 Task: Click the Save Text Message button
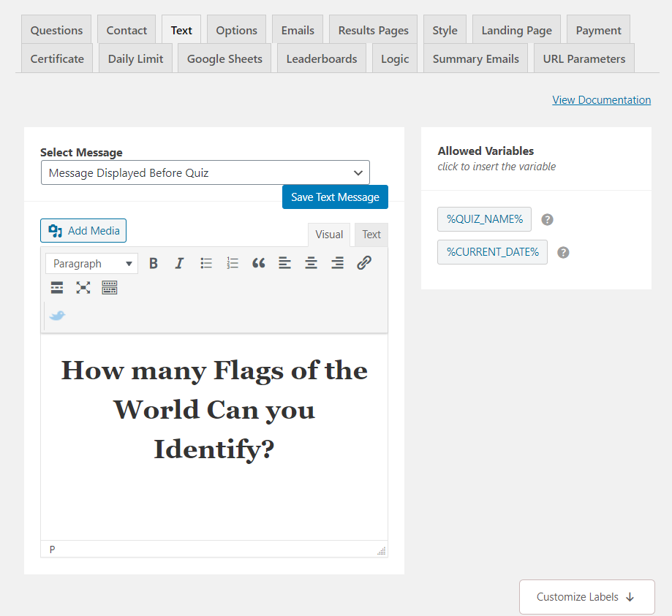pyautogui.click(x=335, y=197)
